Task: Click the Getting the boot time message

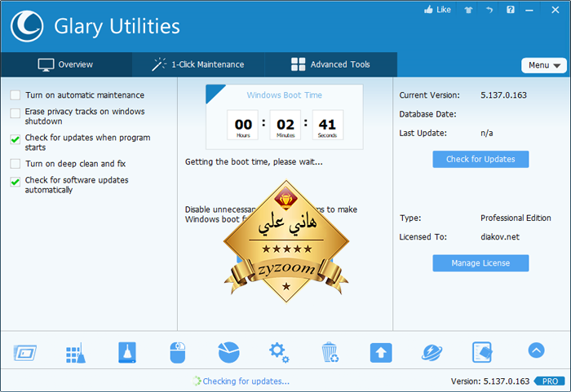Action: point(254,161)
